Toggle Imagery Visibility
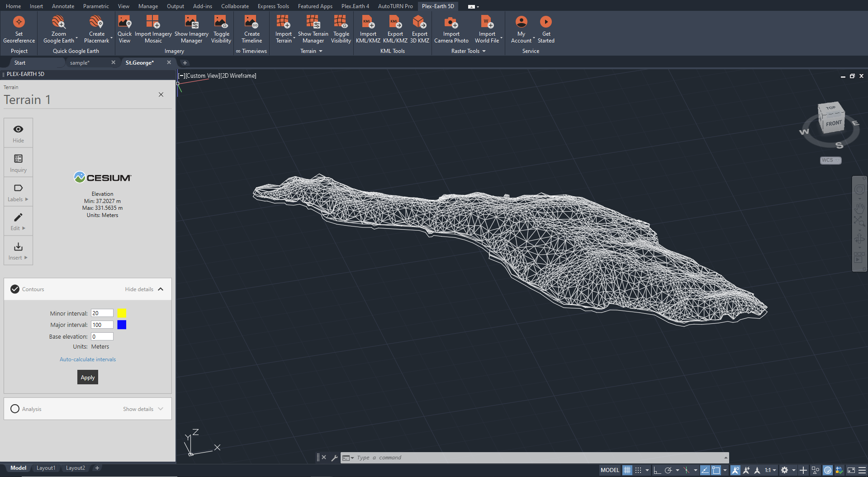The width and height of the screenshot is (868, 477). (221, 29)
